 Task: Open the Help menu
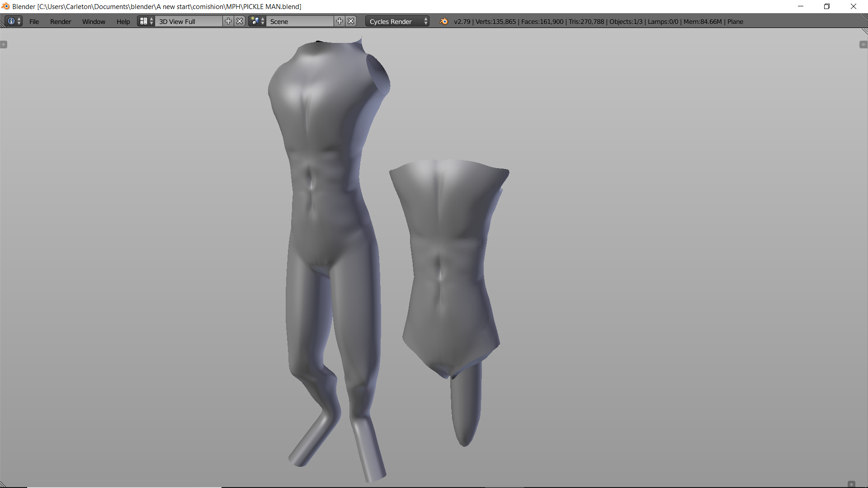(123, 21)
